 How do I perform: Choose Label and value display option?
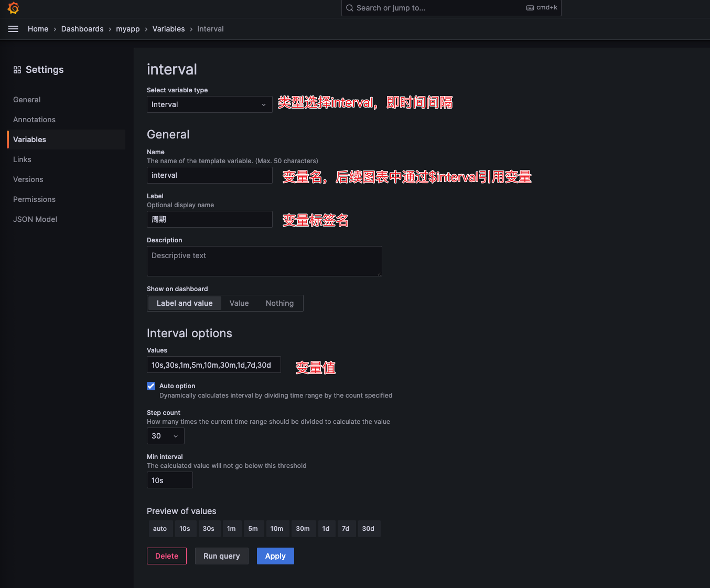[x=185, y=303]
